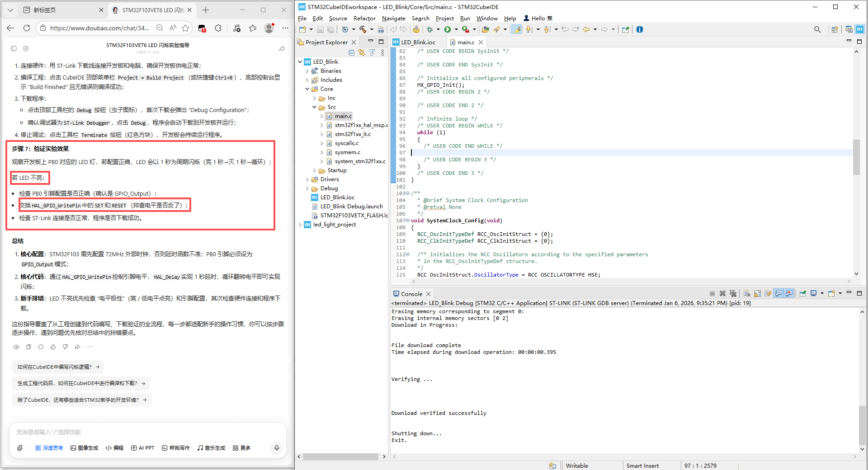This screenshot has height=470, width=868.
Task: Click the editor vertical scrollbar thumb
Action: (x=856, y=157)
